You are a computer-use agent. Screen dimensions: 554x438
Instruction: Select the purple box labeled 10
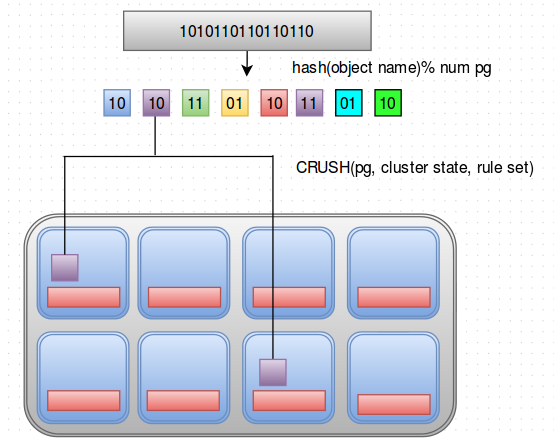pyautogui.click(x=156, y=103)
